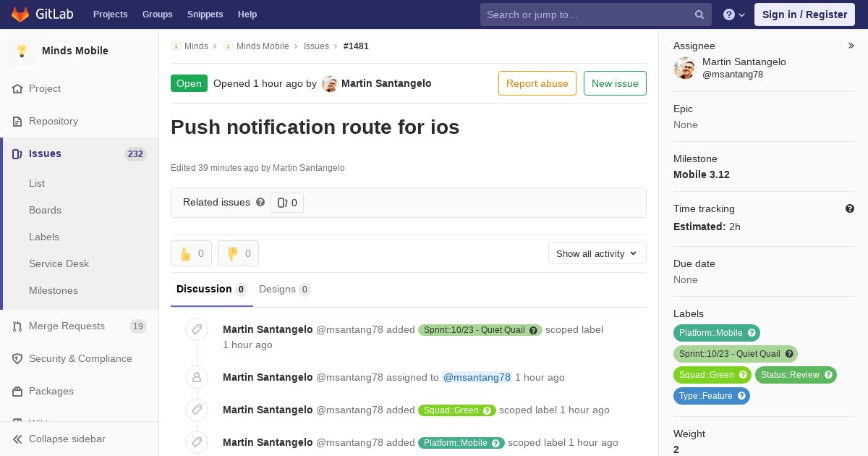Click the assignee avatar in right sidebar
The height and width of the screenshot is (456, 868).
click(x=684, y=68)
